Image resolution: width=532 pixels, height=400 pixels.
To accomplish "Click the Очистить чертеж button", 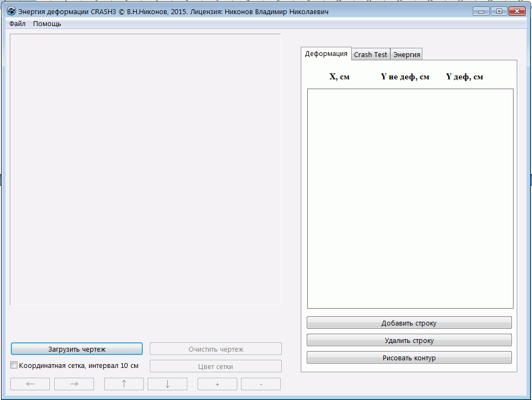I will pos(216,349).
